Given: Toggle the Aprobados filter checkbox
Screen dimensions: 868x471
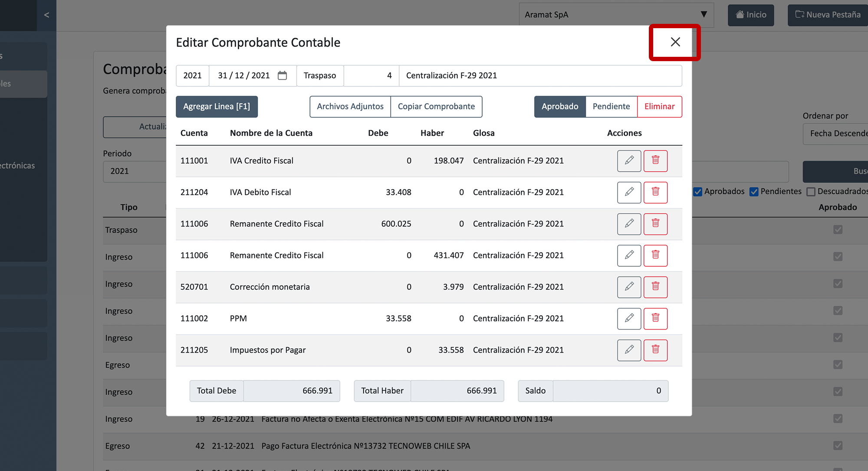Looking at the screenshot, I should (x=698, y=192).
